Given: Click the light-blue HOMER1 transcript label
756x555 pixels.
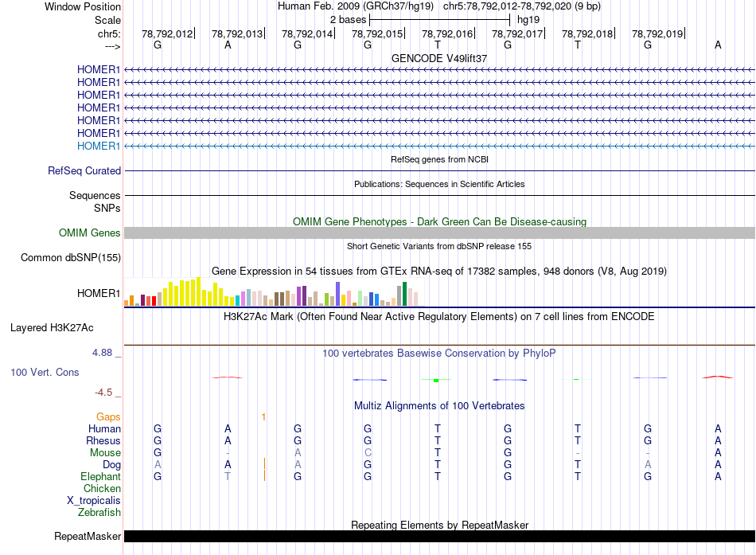Looking at the screenshot, I should point(98,146).
